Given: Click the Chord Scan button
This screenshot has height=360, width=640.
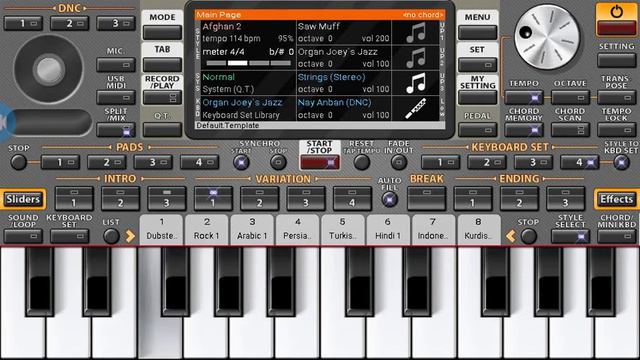Looking at the screenshot, I should [570, 131].
